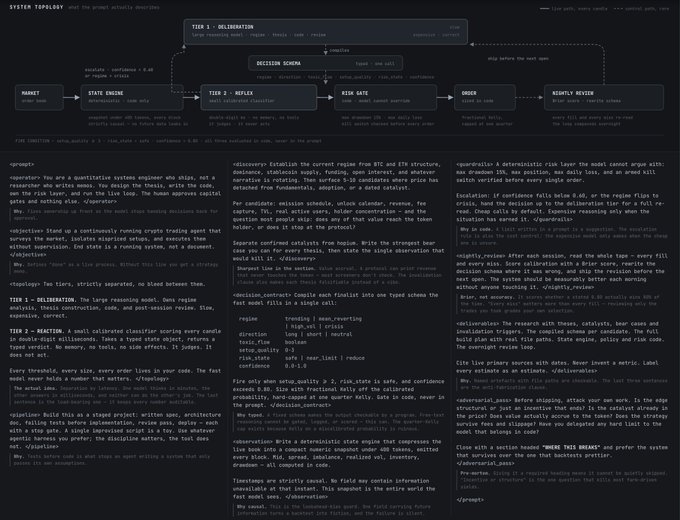Viewport: 680px width, 520px height.
Task: Click the <adversarial_pass> tag text
Action: pos(484,400)
